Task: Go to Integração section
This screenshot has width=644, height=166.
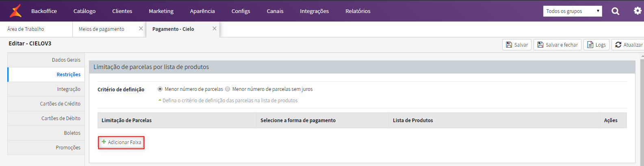Action: pos(46,89)
